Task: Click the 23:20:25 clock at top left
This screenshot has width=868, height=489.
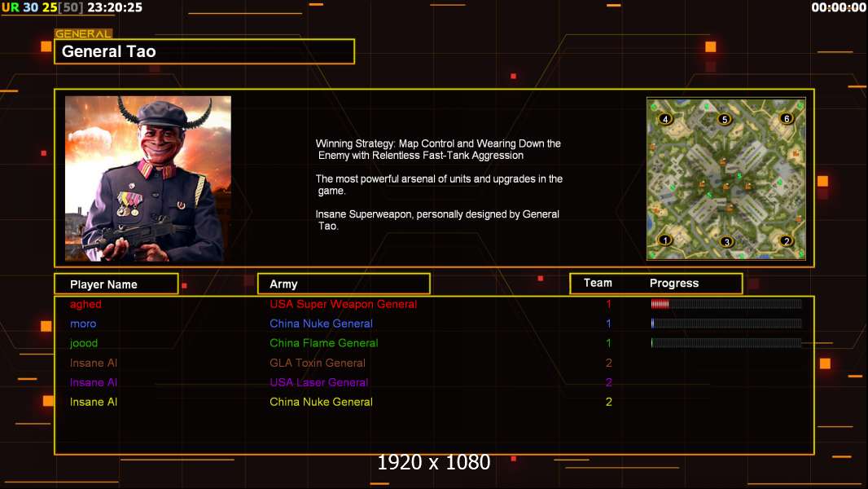Action: pyautogui.click(x=115, y=7)
